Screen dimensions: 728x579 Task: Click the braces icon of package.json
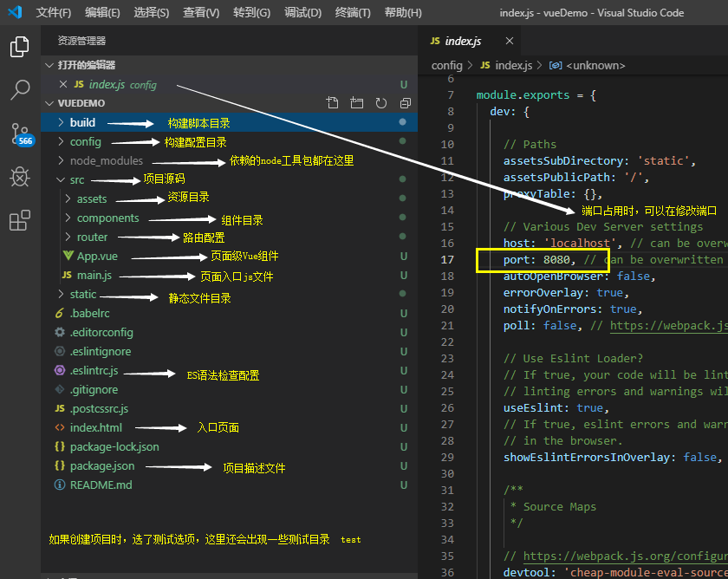point(60,465)
